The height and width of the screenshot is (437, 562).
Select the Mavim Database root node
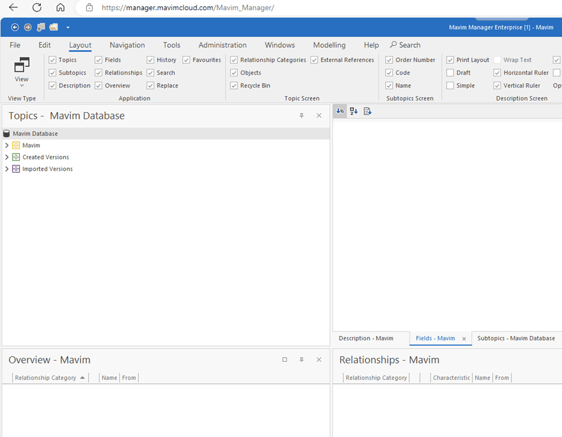[166, 133]
